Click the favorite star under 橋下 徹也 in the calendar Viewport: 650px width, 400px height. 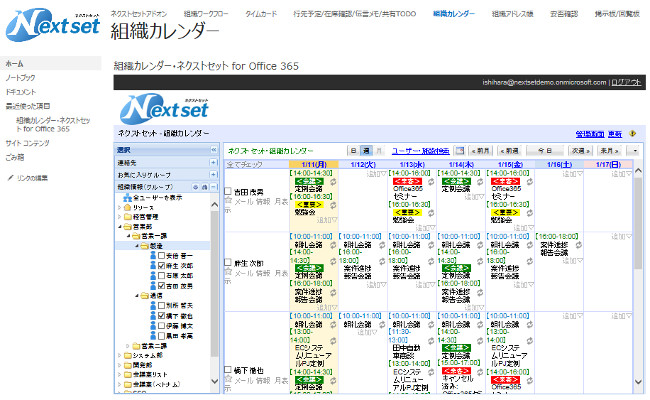228,379
